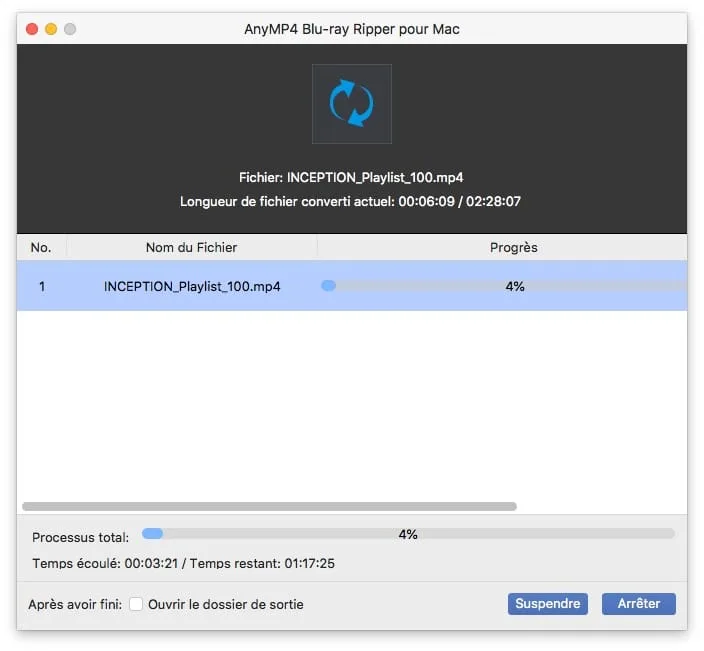Check 'Ouvrir le dossier de sortie' checkbox
This screenshot has height=651, width=704.
[136, 604]
